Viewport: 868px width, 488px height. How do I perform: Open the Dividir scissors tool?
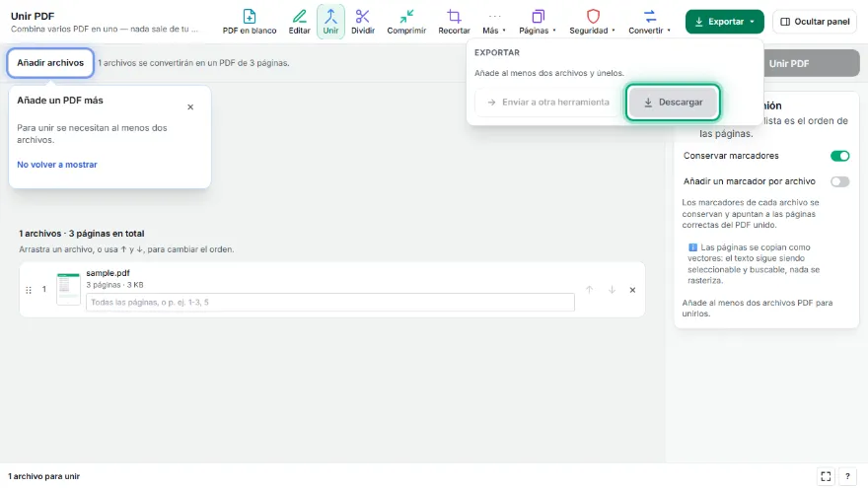(x=363, y=22)
